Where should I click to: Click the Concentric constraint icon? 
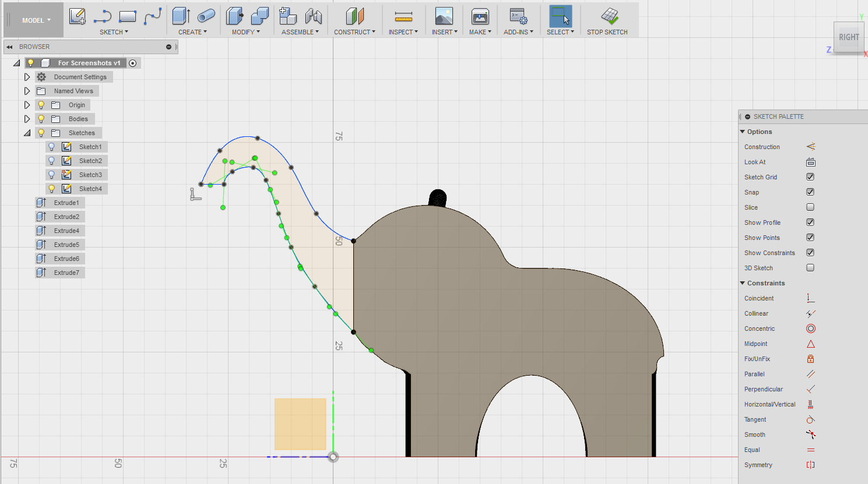(810, 328)
